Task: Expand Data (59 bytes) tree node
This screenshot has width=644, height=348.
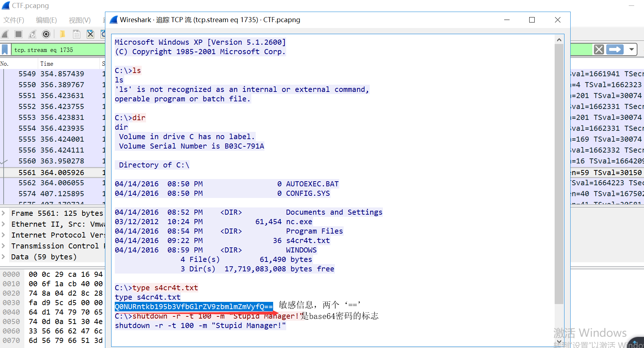Action: [x=3, y=256]
